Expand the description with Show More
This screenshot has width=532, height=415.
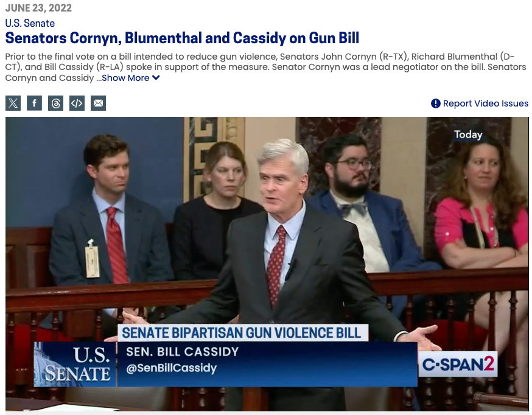125,78
